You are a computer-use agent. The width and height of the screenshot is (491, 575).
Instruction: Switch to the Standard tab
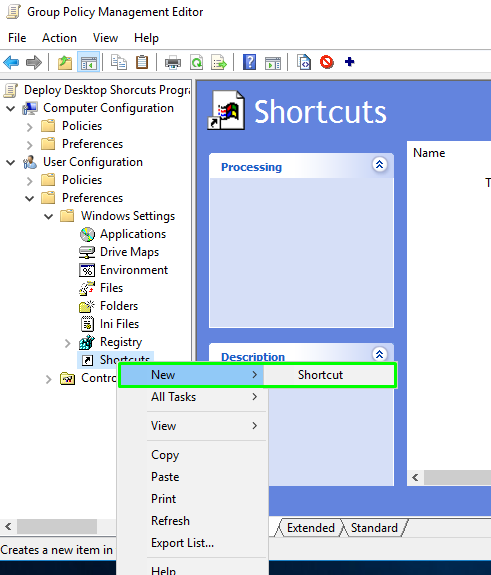tap(374, 528)
